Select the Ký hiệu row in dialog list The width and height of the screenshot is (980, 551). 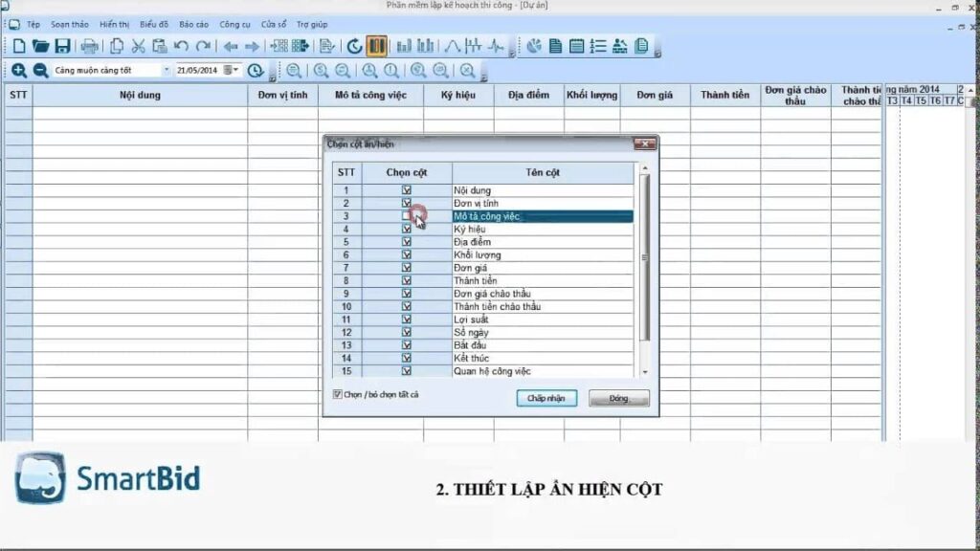pos(543,230)
